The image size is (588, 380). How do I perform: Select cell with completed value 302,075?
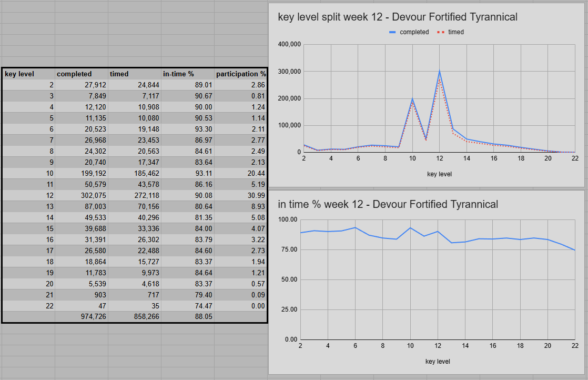pyautogui.click(x=82, y=195)
